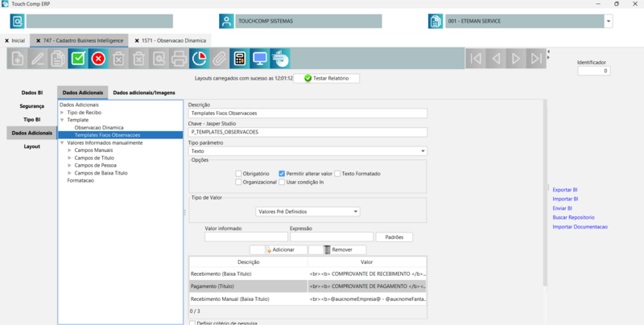The height and width of the screenshot is (325, 644).
Task: Open the Layout side tab
Action: click(x=31, y=146)
